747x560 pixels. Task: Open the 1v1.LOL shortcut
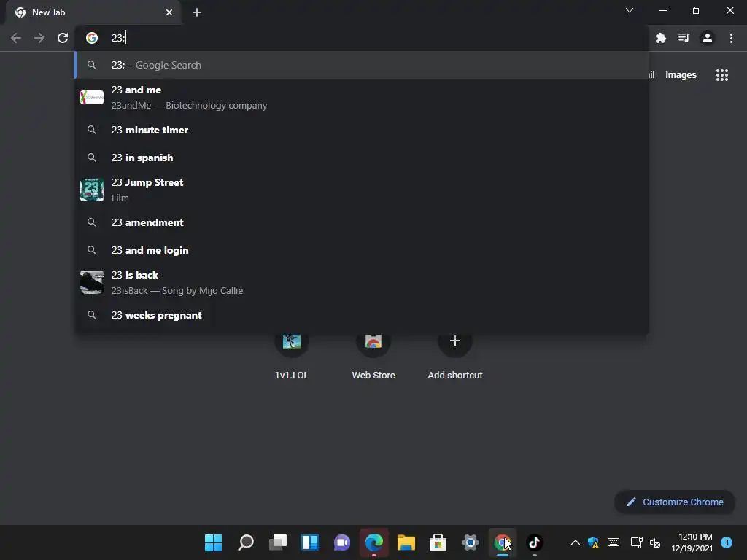click(x=292, y=355)
